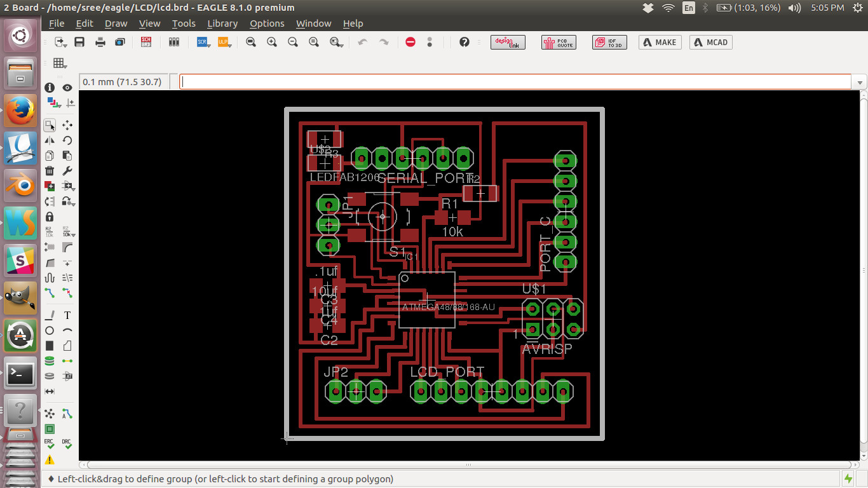
Task: Click the design link button
Action: pyautogui.click(x=508, y=42)
